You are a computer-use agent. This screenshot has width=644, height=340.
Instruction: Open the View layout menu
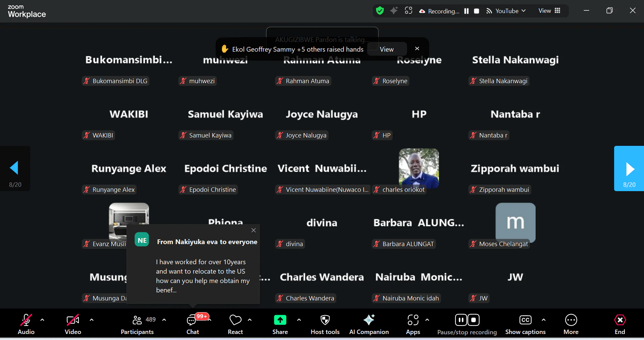[x=549, y=11]
